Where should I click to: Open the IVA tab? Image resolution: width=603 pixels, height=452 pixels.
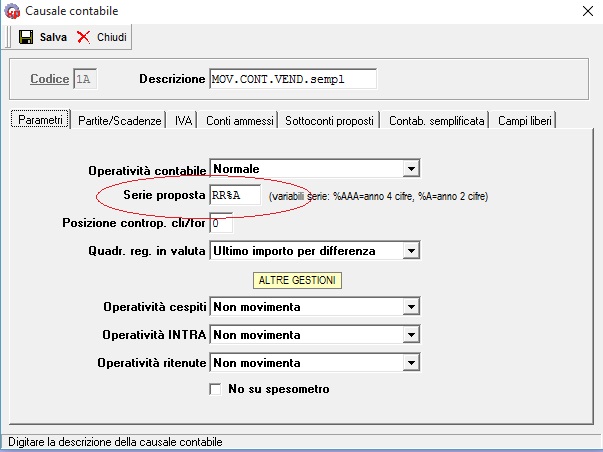pos(183,120)
